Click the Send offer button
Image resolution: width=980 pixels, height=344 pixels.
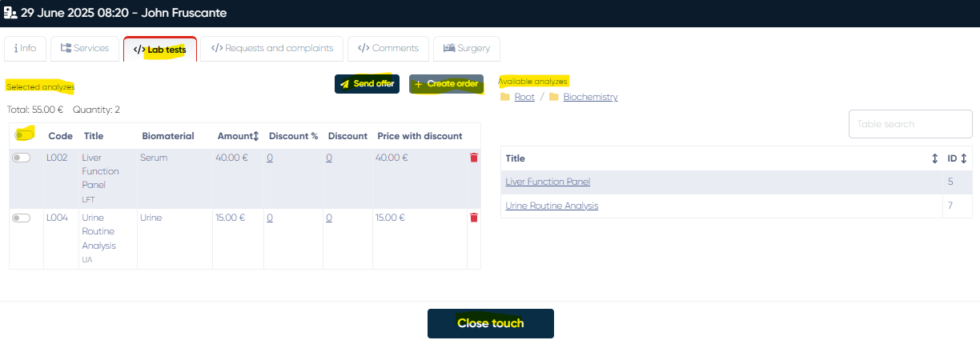point(367,84)
